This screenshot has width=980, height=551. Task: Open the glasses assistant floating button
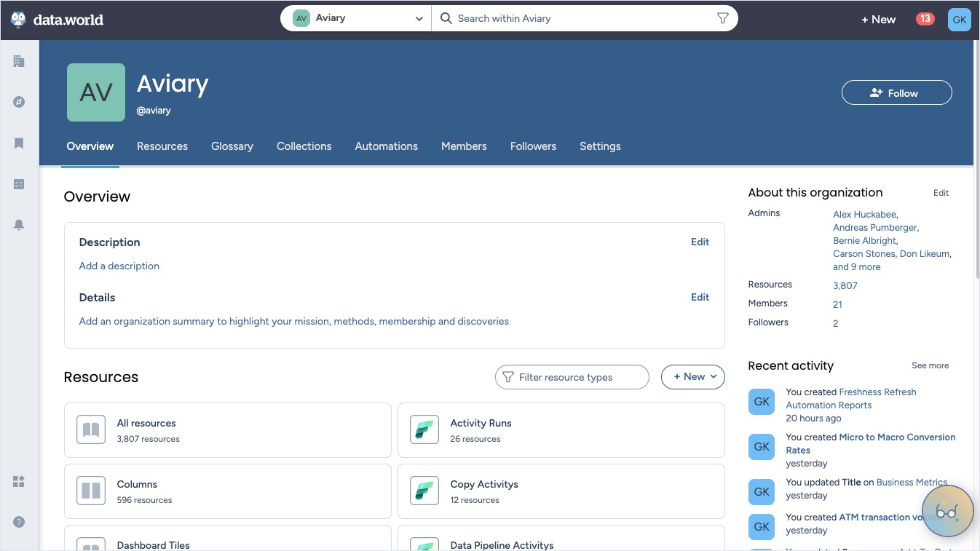pyautogui.click(x=947, y=512)
